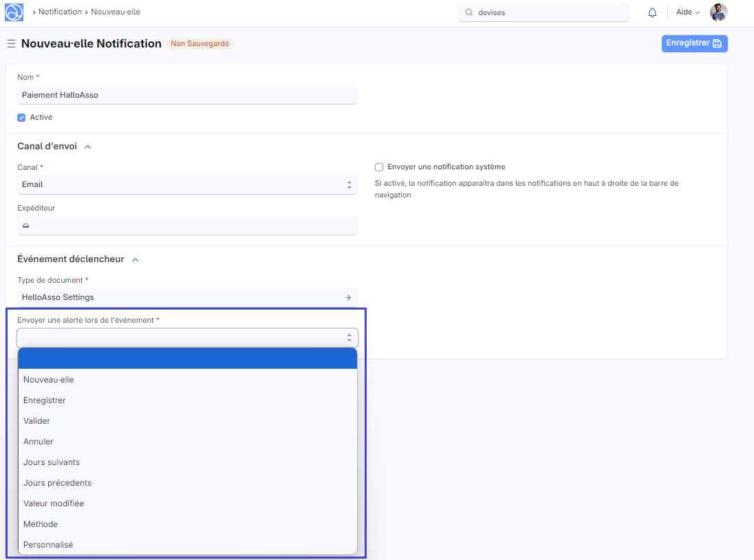Select Jours suivants option
Viewport: 754px width, 560px height.
click(52, 462)
